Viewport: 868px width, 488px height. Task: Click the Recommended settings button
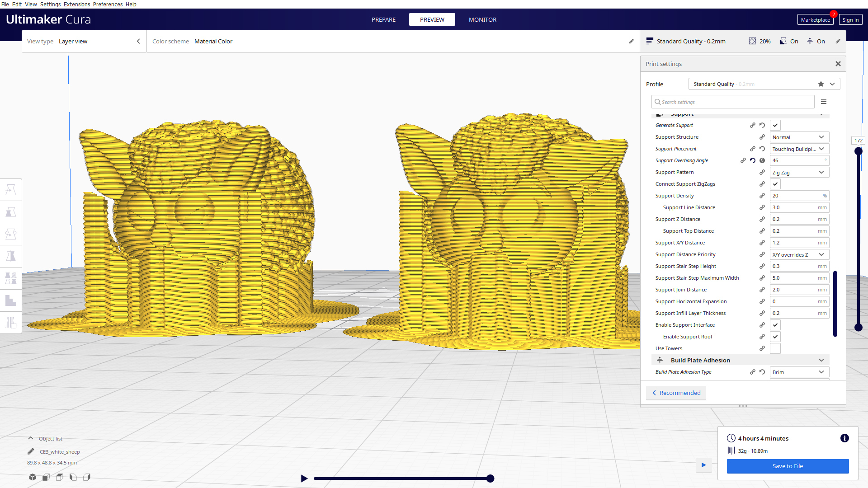pos(676,393)
